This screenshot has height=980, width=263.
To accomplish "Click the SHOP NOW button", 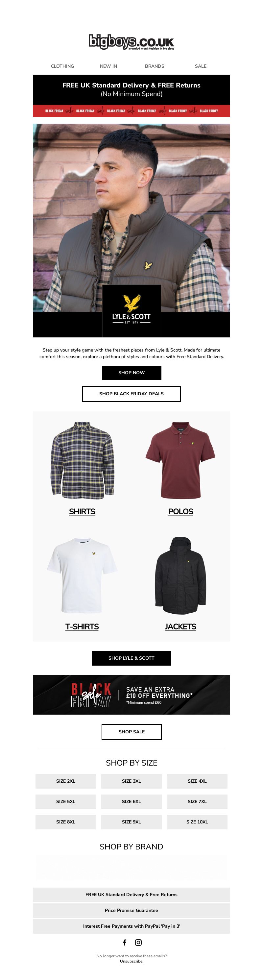I will pyautogui.click(x=131, y=373).
